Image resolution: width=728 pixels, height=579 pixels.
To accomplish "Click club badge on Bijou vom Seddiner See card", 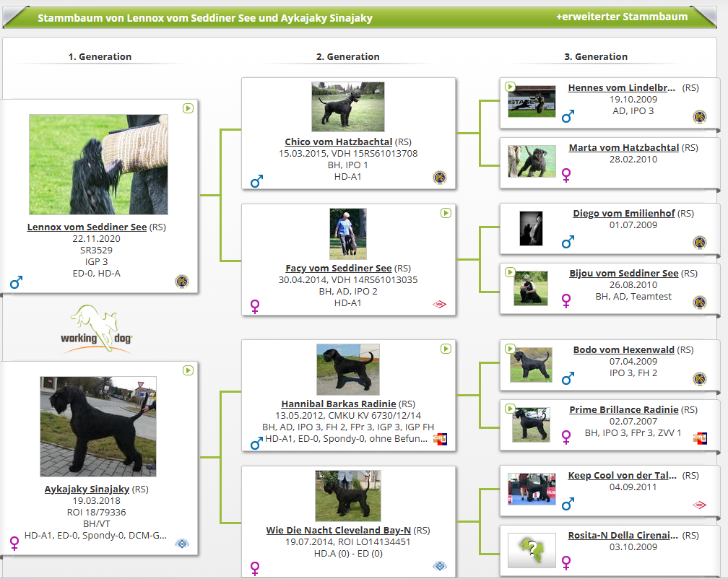I will [700, 302].
